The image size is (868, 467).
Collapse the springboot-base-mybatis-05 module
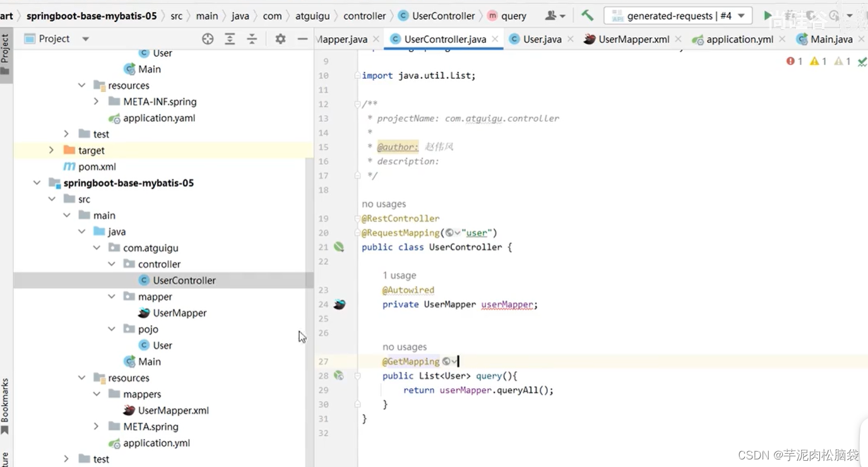click(x=37, y=183)
